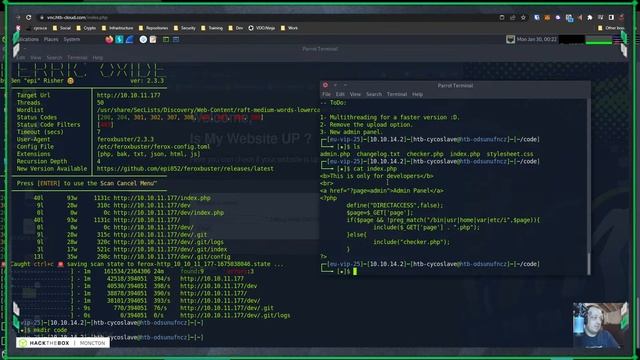Click the front Parrot Terminal title bar
Viewport: 640px width, 360px height.
click(455, 85)
